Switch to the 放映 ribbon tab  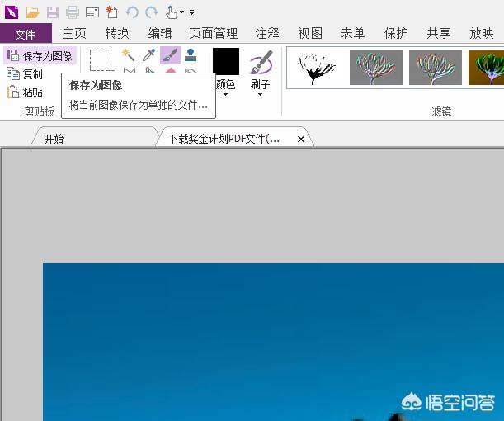click(x=481, y=34)
